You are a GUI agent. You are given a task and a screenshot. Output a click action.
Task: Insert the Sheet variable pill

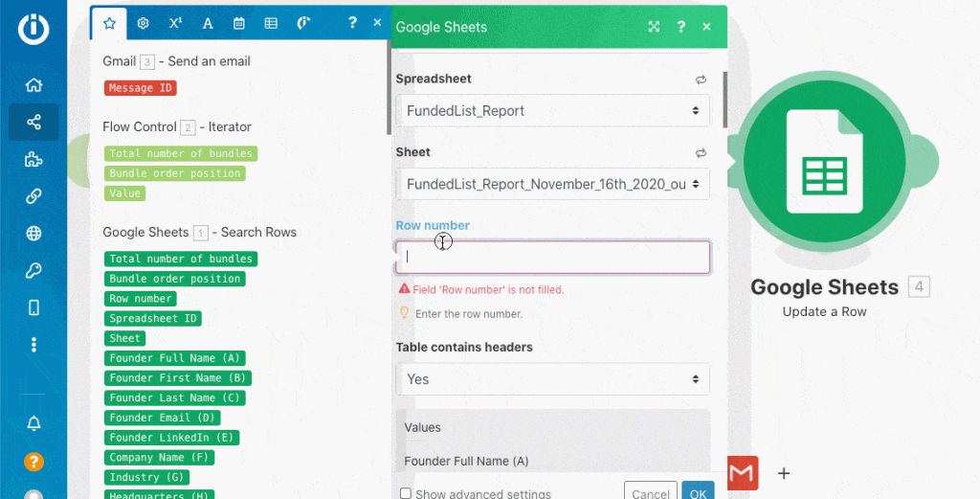click(x=125, y=338)
